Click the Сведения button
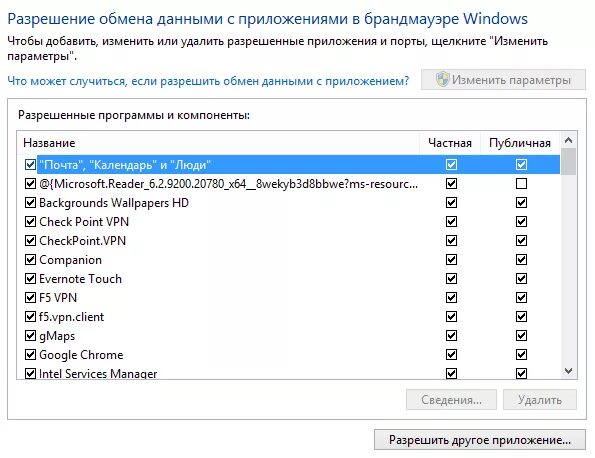The height and width of the screenshot is (458, 595). pyautogui.click(x=451, y=400)
